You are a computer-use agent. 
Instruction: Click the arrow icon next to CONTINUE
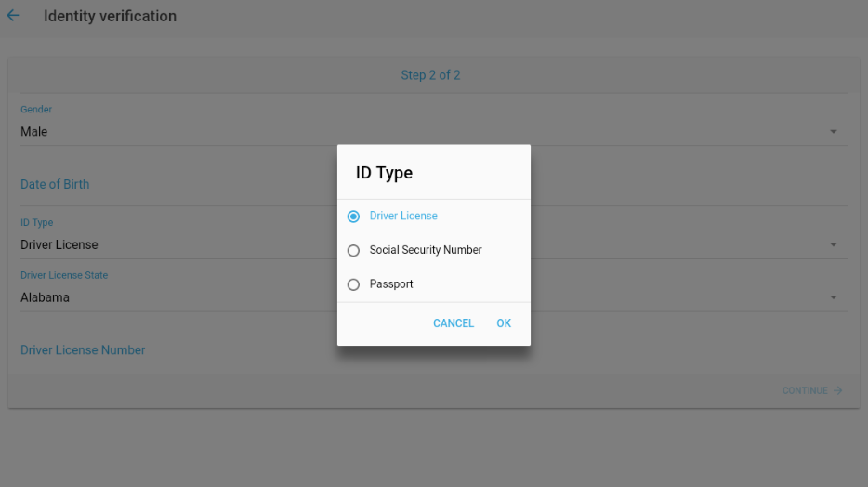click(x=838, y=391)
